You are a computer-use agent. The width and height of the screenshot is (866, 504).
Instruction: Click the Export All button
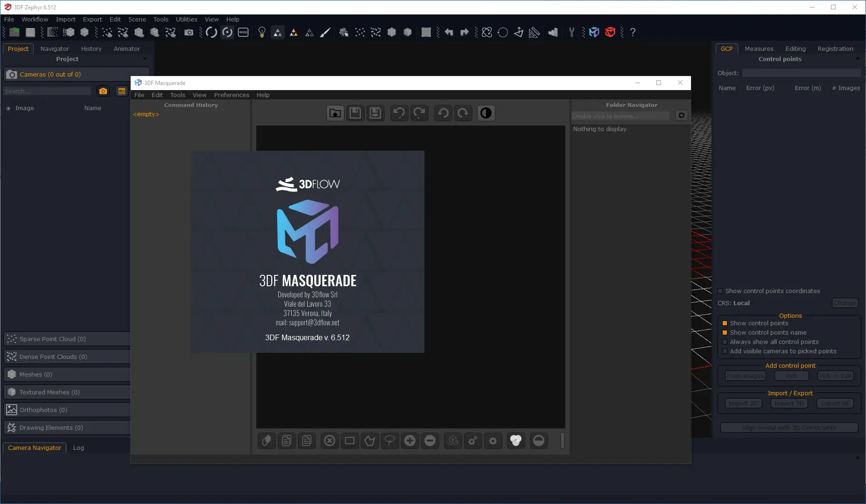[x=835, y=403]
